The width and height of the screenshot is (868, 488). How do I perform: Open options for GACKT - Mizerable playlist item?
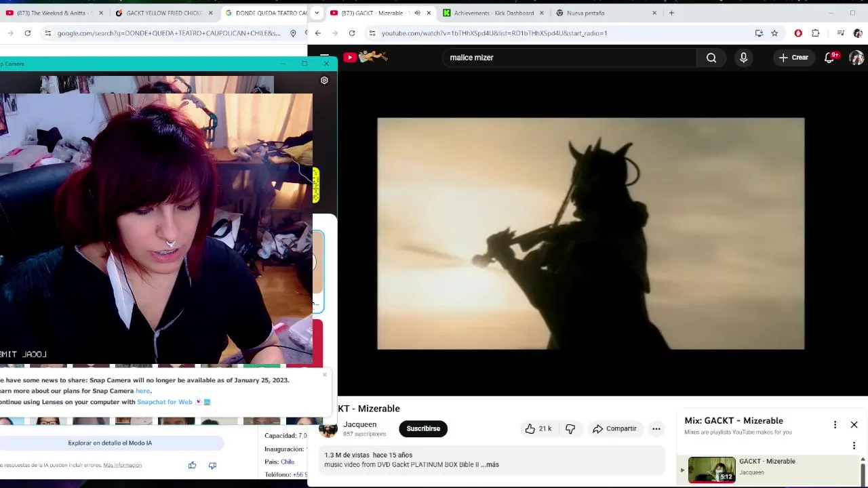point(854,445)
